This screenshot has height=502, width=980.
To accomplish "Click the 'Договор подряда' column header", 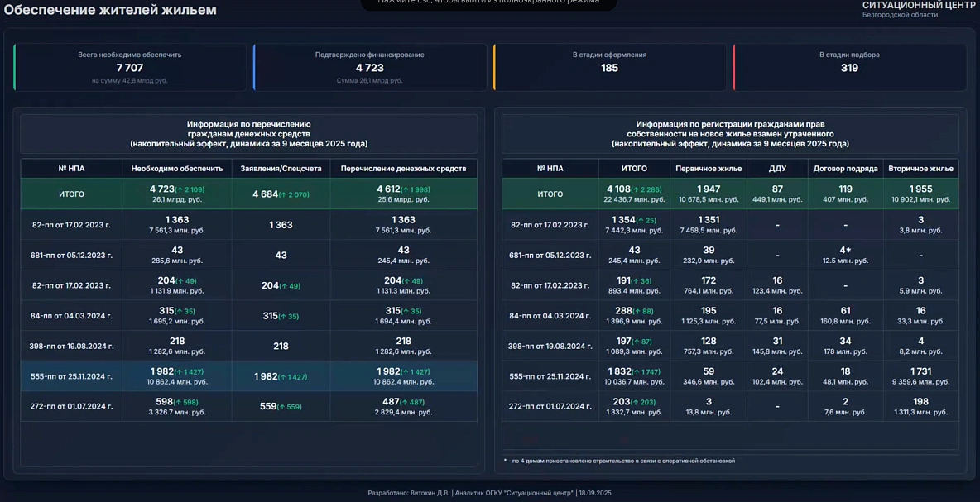I will (x=845, y=169).
